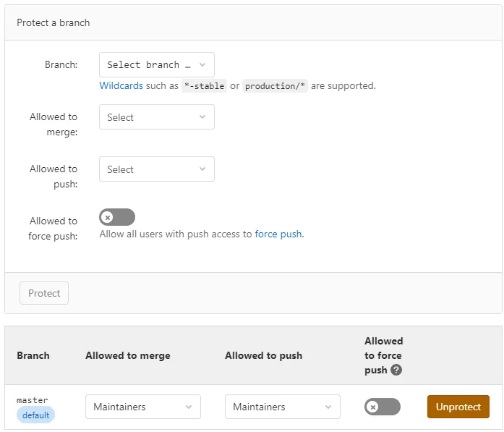The height and width of the screenshot is (432, 504).
Task: Click chevron arrow in master's Allowed to merge box
Action: [189, 407]
